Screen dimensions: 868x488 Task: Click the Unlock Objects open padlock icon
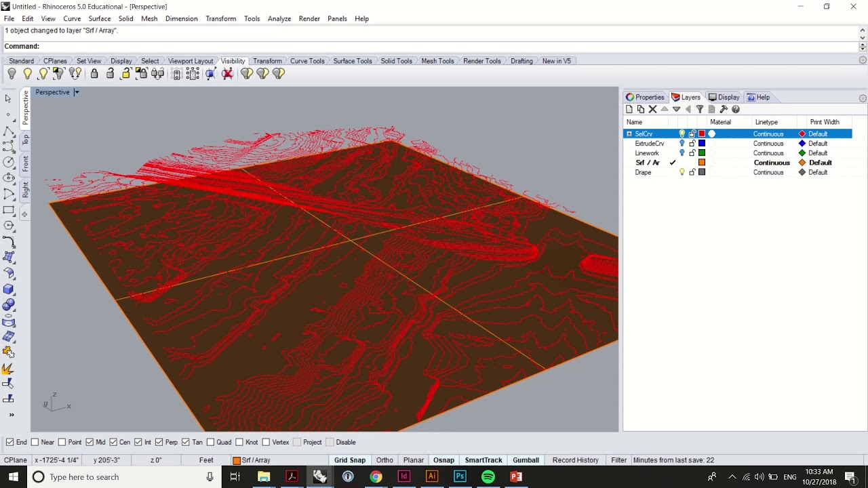coord(110,73)
